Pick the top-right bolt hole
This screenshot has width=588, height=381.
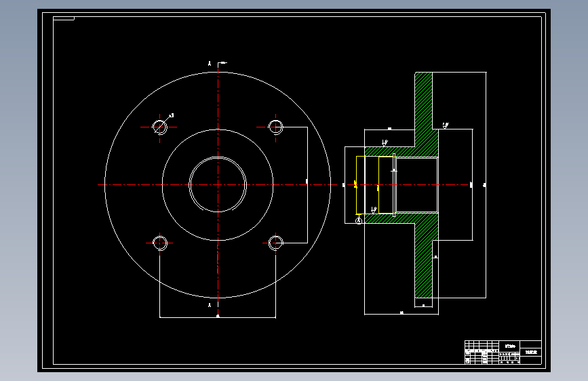(275, 127)
